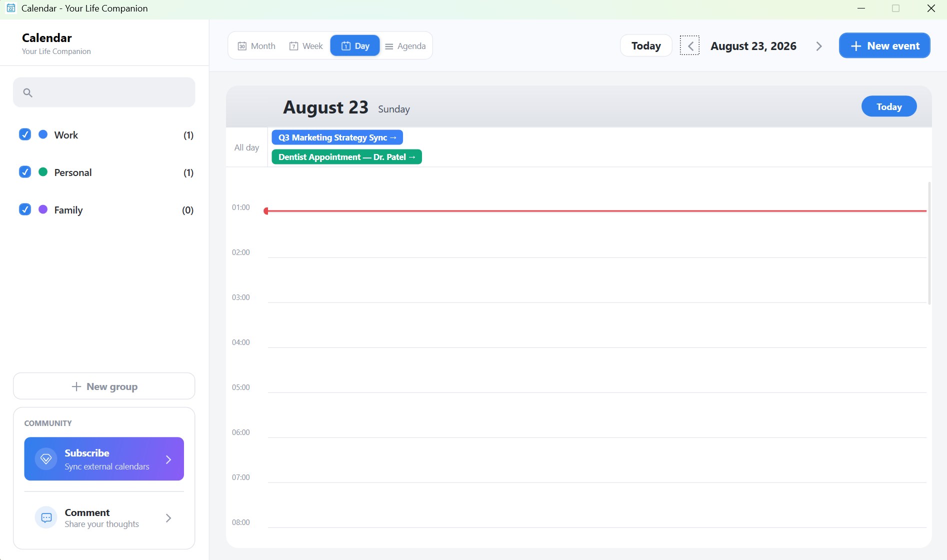
Task: Uncheck the Family calendar checkbox
Action: tap(25, 209)
